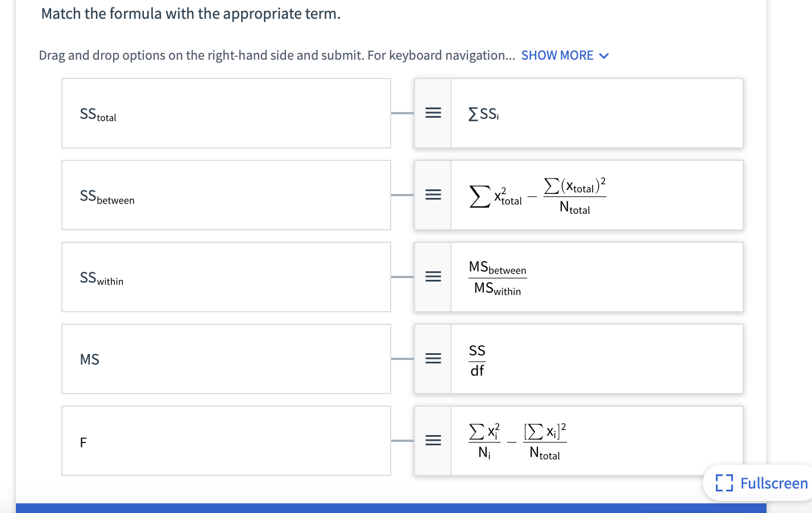
Task: Click the drag handle beside the Σxᵢ²/Nᵢ formula
Action: click(x=433, y=441)
